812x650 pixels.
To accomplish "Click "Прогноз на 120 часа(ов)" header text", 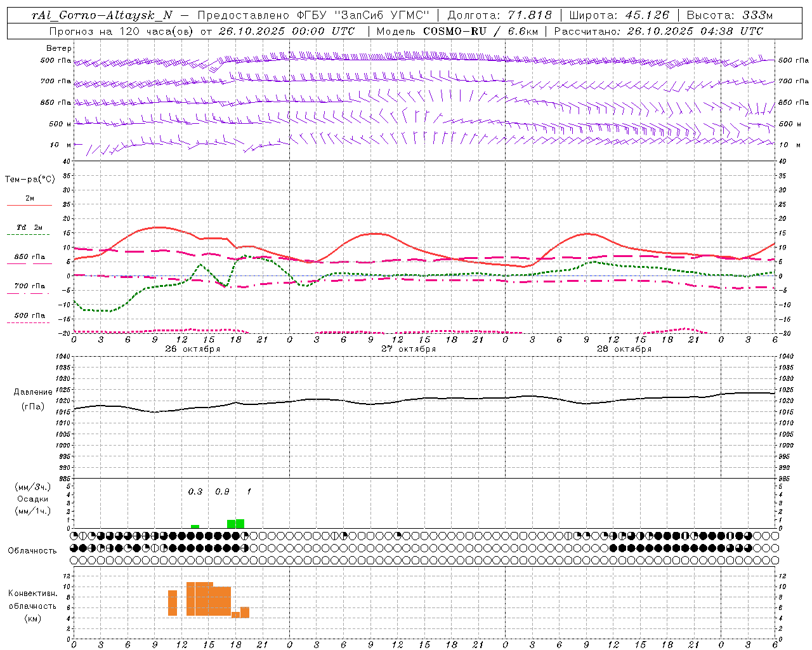I will (x=122, y=31).
